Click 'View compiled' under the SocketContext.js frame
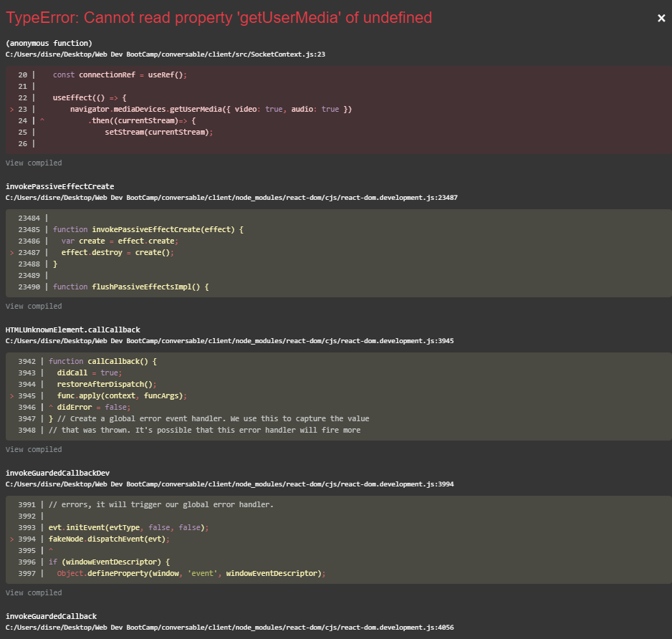Viewport: 672px width, 639px height. (x=33, y=163)
